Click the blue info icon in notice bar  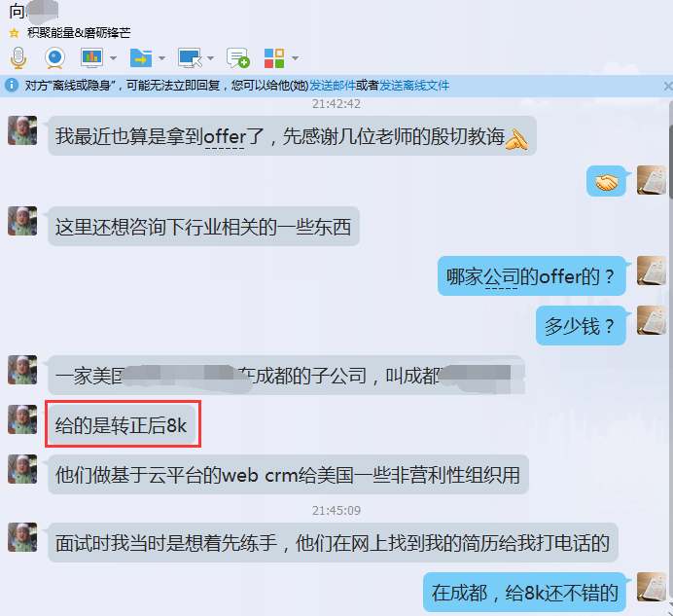(x=12, y=85)
